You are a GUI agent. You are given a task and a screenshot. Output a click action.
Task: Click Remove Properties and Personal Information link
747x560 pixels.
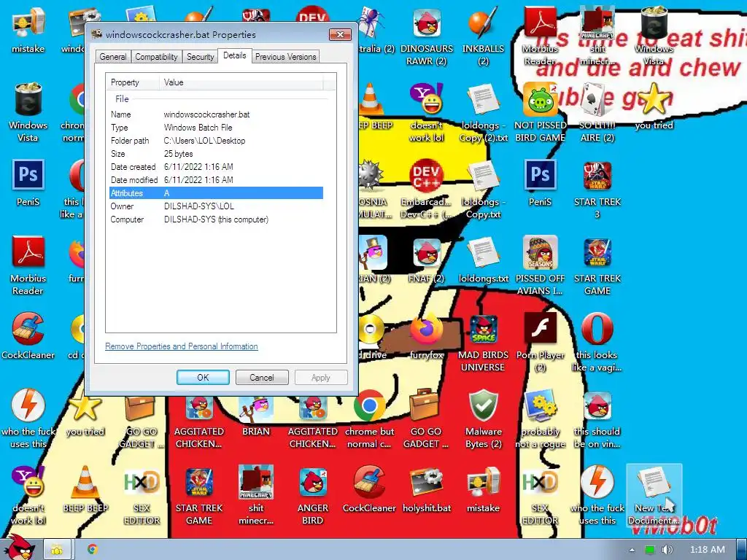tap(182, 346)
